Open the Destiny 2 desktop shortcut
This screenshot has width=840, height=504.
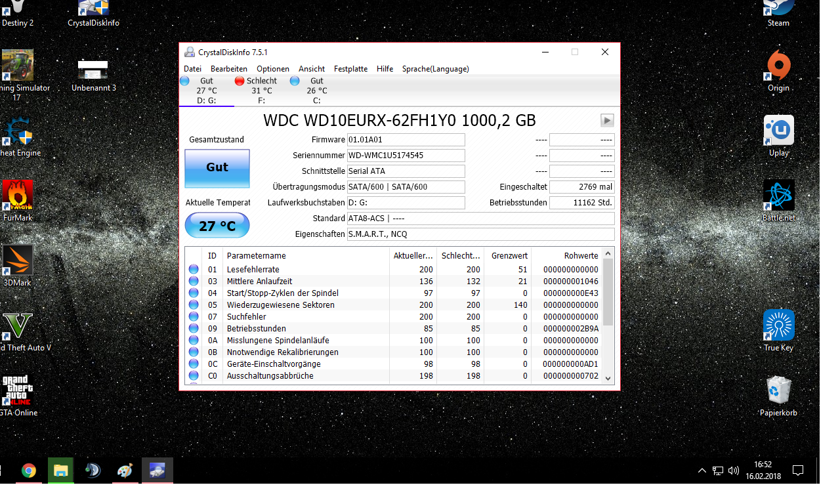click(x=18, y=14)
